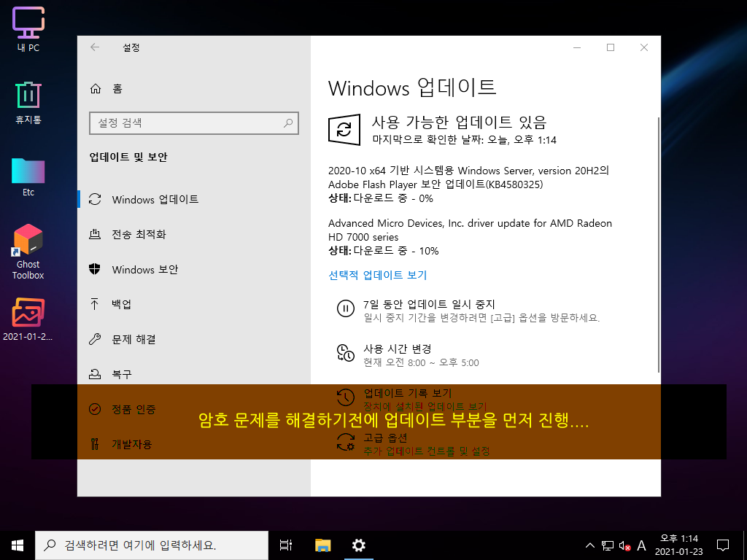747x560 pixels.
Task: Click 마지막으로 확인한 날짜 text
Action: (x=465, y=139)
